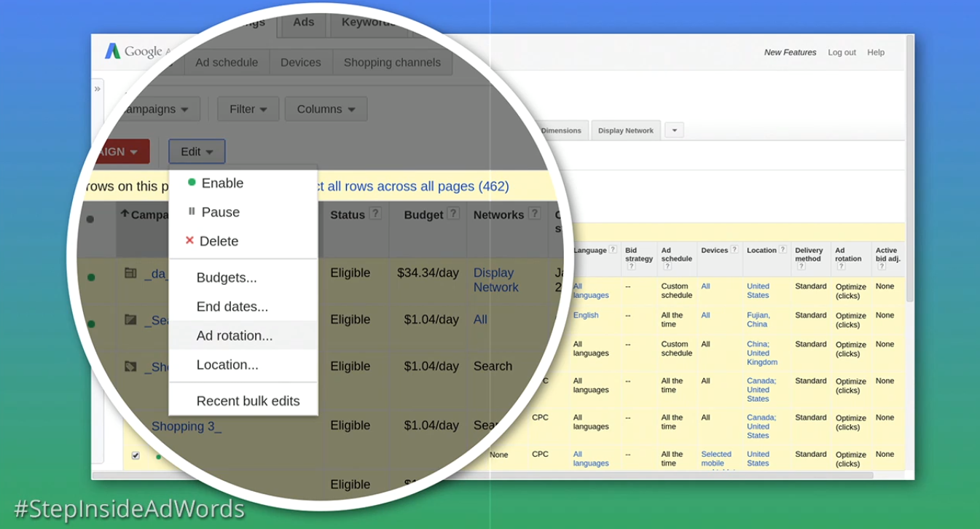Switch to the Shopping channels sub-tab

392,63
